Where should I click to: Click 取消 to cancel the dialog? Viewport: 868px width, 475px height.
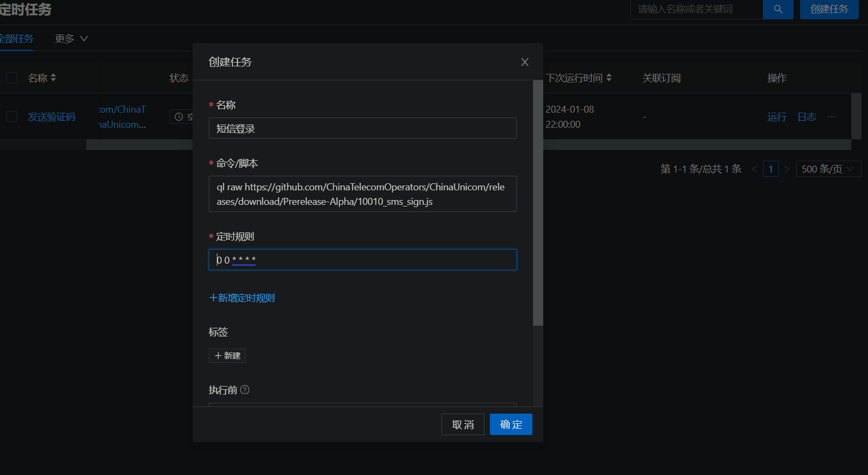(463, 424)
